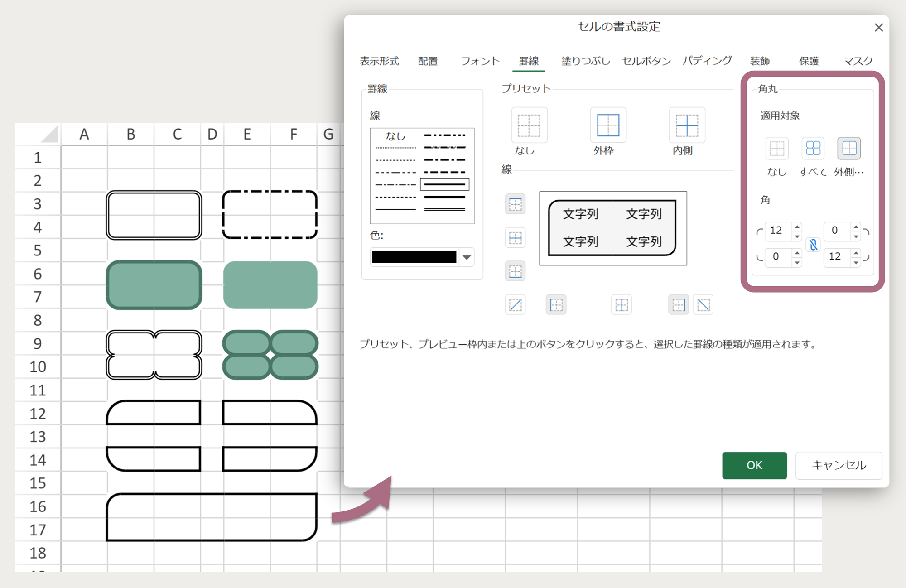The height and width of the screenshot is (588, 906).
Task: Decrease the top-left corner radius value
Action: click(797, 236)
